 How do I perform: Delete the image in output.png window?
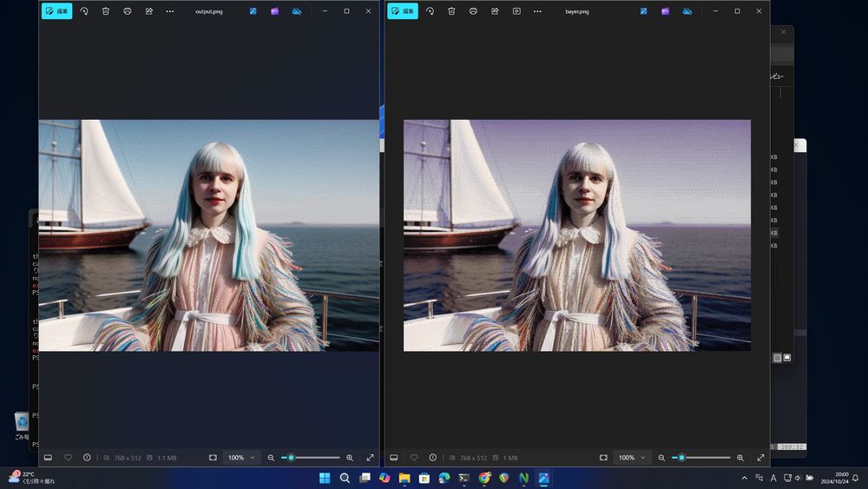click(106, 11)
